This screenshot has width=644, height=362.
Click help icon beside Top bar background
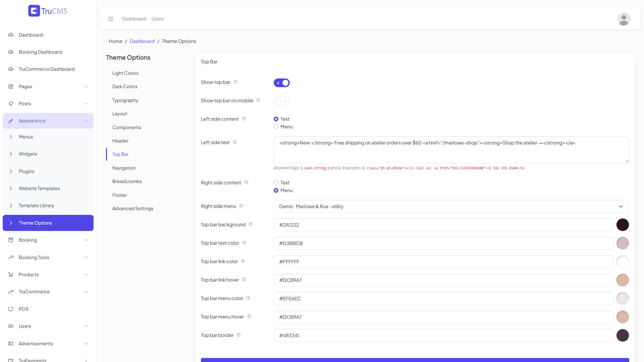tap(251, 225)
